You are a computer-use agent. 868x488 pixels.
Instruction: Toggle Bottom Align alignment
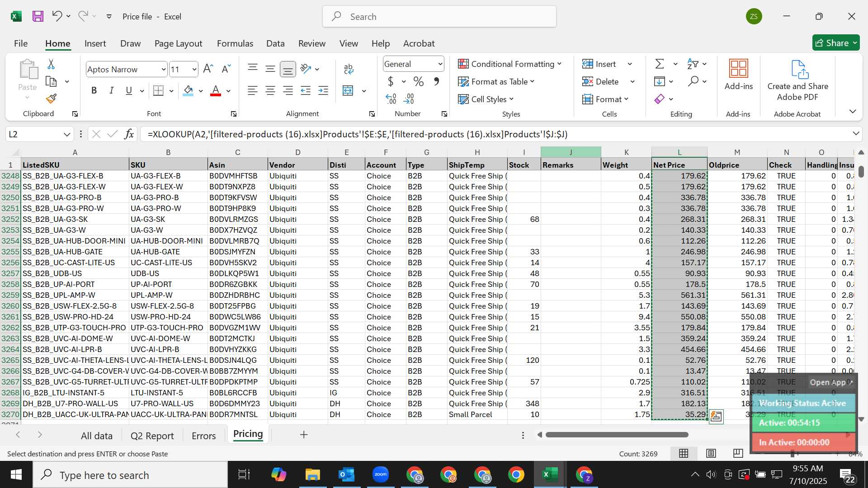(288, 69)
